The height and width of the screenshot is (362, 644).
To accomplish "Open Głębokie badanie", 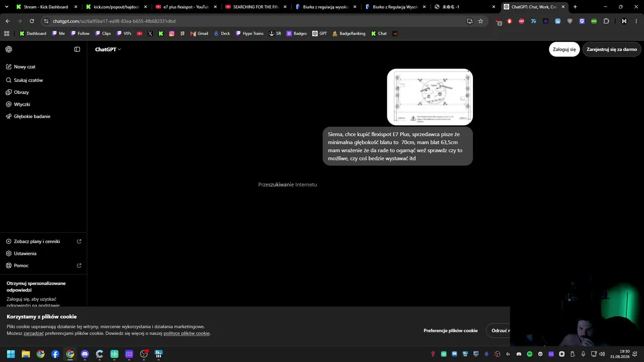I will (x=32, y=117).
